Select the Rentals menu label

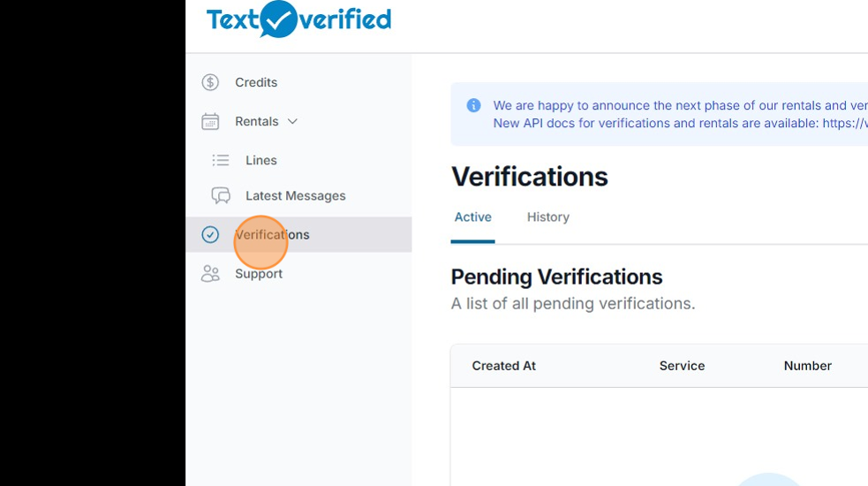point(256,121)
